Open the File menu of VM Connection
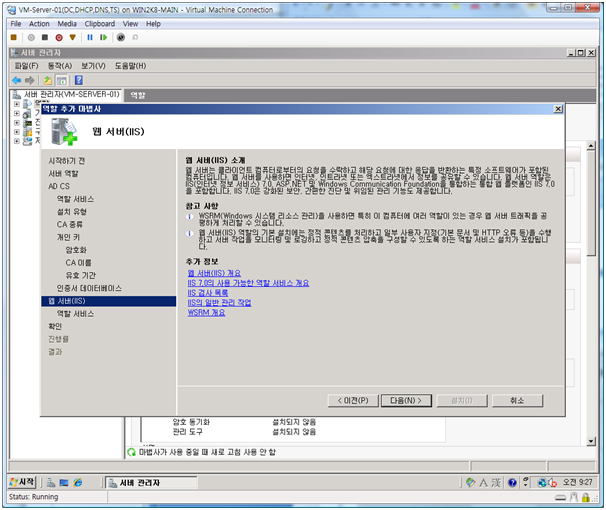This screenshot has height=510, width=606. [x=16, y=24]
